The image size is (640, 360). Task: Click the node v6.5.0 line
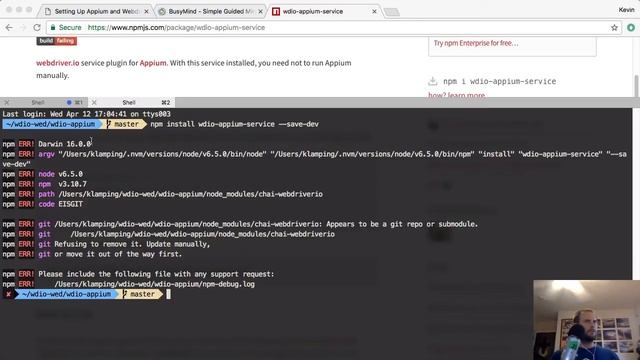(x=42, y=174)
